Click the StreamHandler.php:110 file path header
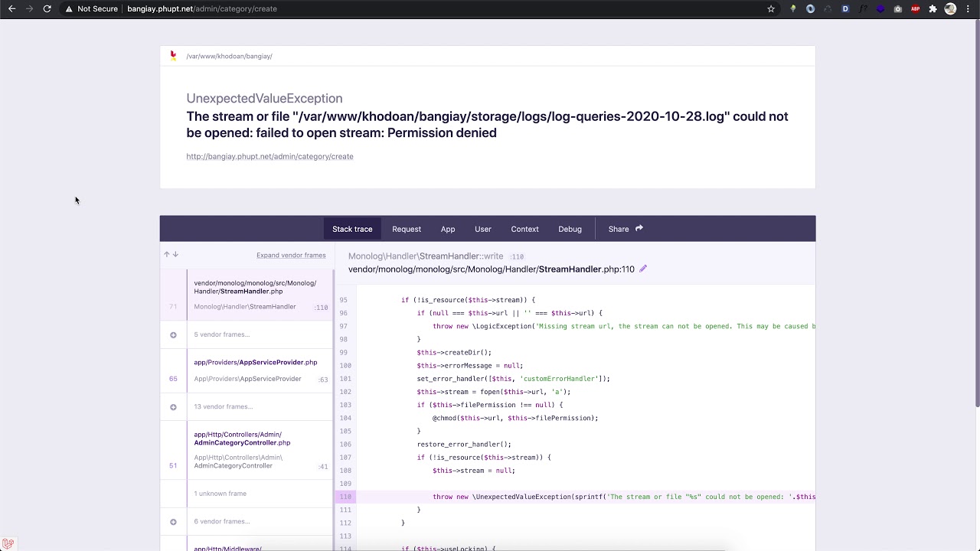Viewport: 980px width, 551px height. click(x=492, y=269)
